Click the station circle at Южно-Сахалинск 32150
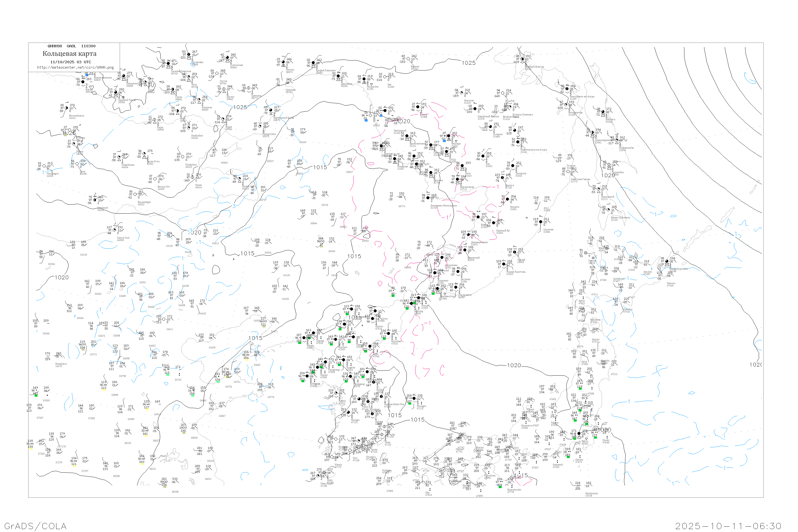This screenshot has width=798, height=532. point(609,210)
